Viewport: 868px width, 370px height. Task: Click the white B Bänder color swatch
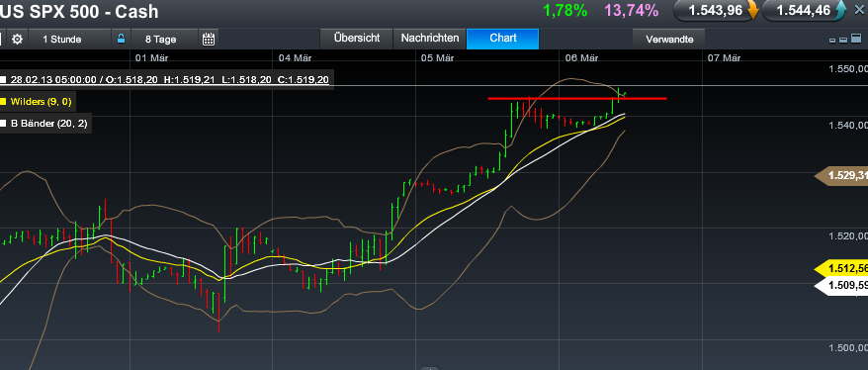coord(3,124)
